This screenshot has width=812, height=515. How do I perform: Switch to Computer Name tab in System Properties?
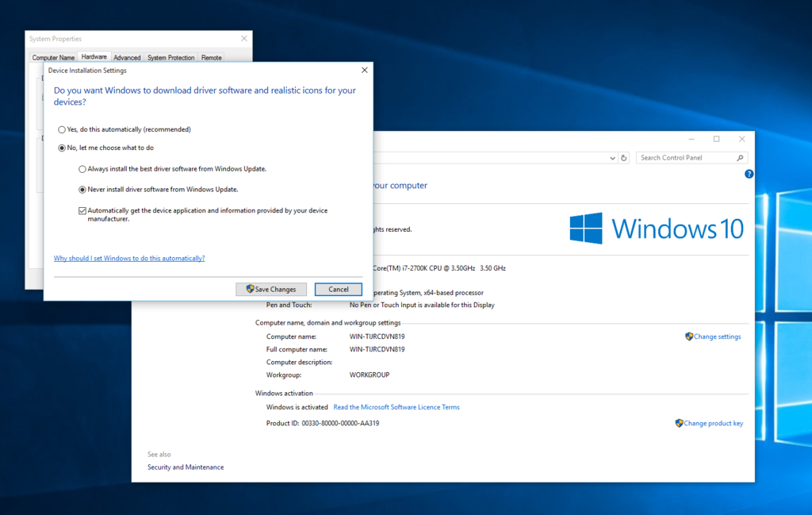click(x=53, y=57)
